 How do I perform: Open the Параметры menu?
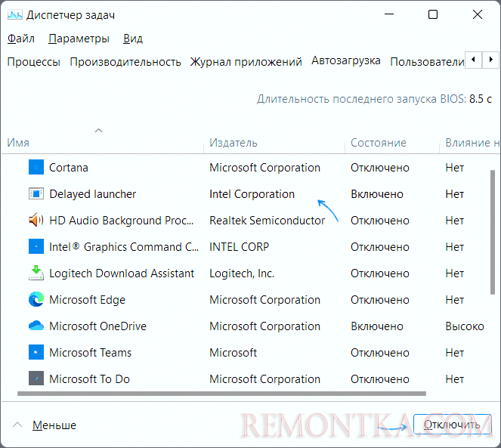tap(79, 39)
